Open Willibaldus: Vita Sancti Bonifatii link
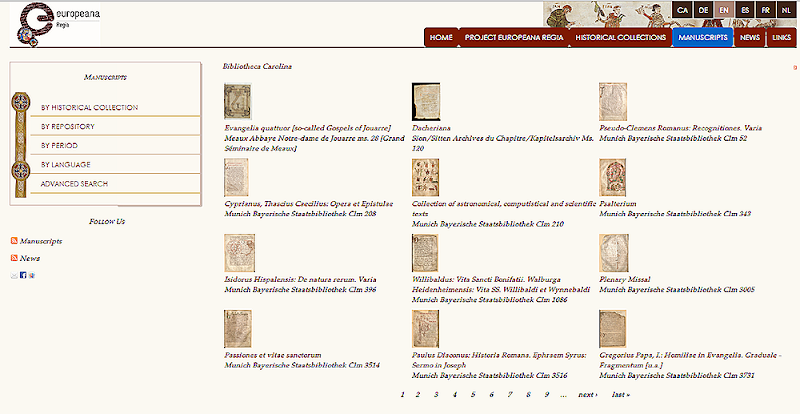Screen dimensions: 800x414 (x=501, y=284)
